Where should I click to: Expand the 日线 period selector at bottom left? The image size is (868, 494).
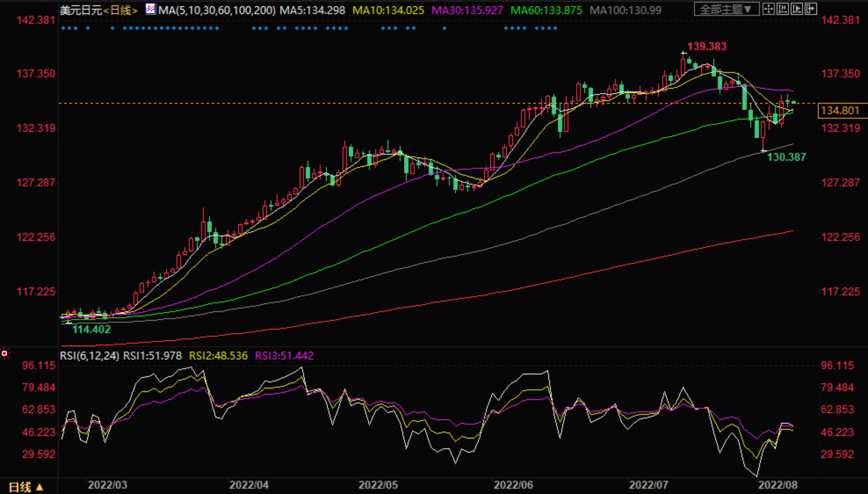point(26,486)
